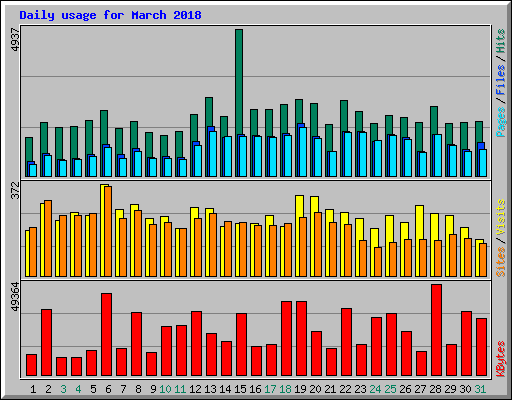The height and width of the screenshot is (400, 512).
Task: Click the cyan pages bar for day 13
Action: [x=213, y=154]
